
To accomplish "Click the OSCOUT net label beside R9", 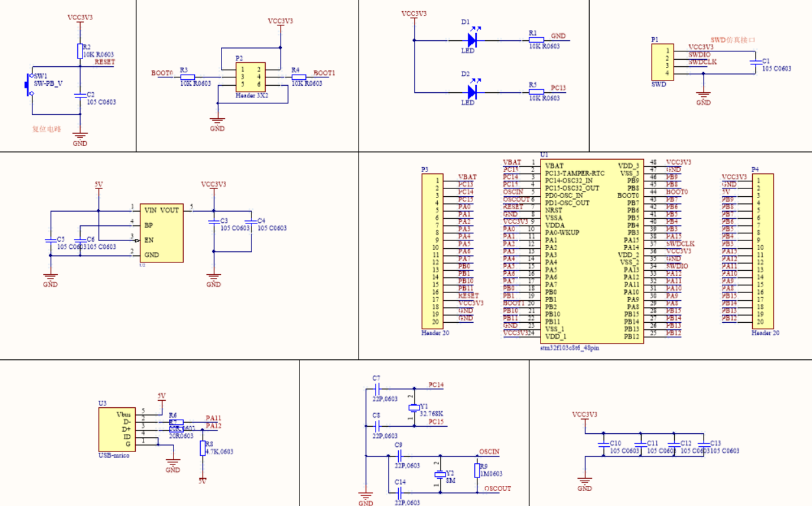I will [498, 488].
